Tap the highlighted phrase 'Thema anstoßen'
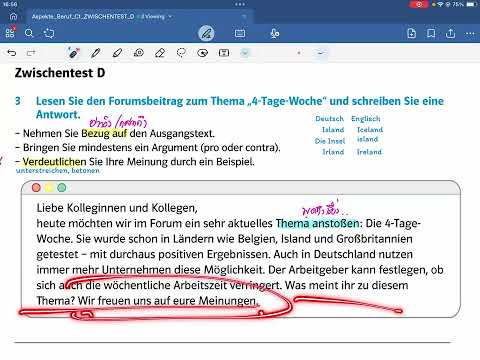The height and width of the screenshot is (360, 480). tap(318, 223)
